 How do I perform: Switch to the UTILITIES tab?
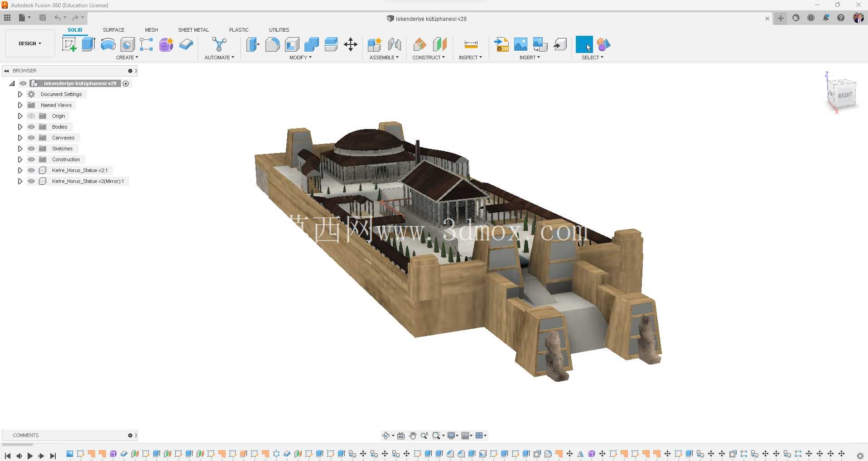tap(279, 30)
